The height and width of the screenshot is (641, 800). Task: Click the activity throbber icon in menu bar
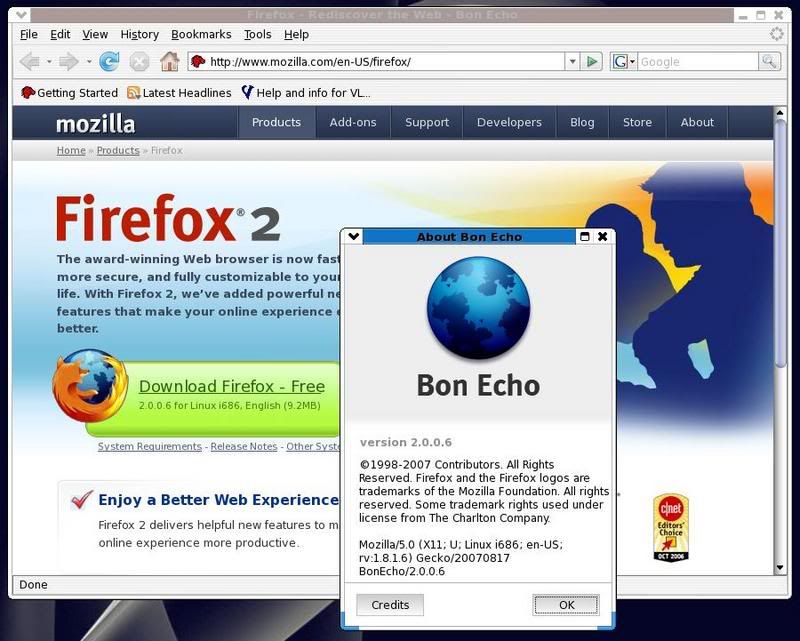[777, 34]
